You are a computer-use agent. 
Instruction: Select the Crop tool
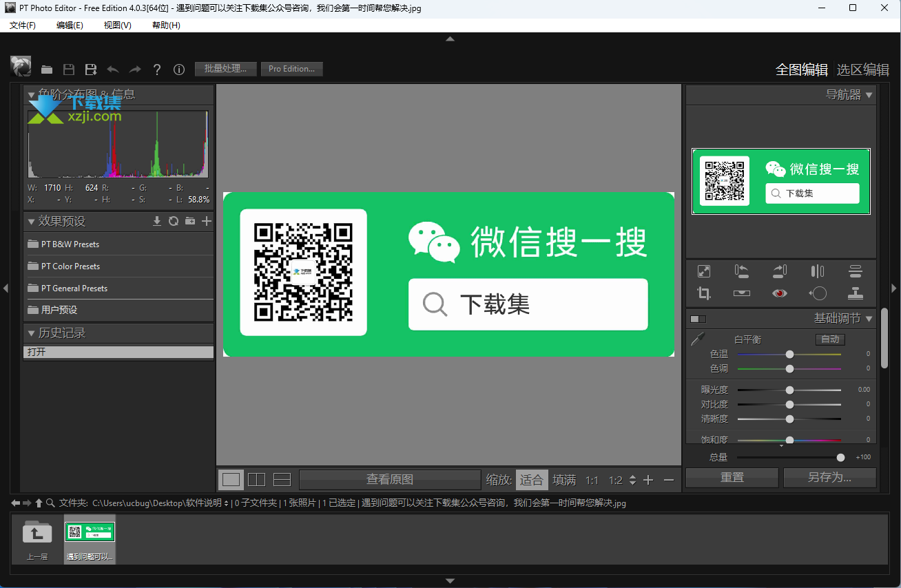[x=704, y=293]
